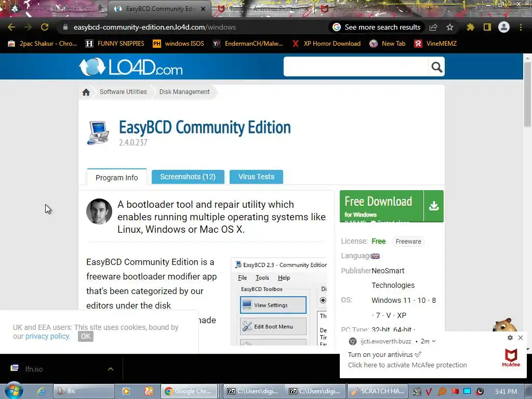Open the Virus Tests tab

pyautogui.click(x=256, y=177)
